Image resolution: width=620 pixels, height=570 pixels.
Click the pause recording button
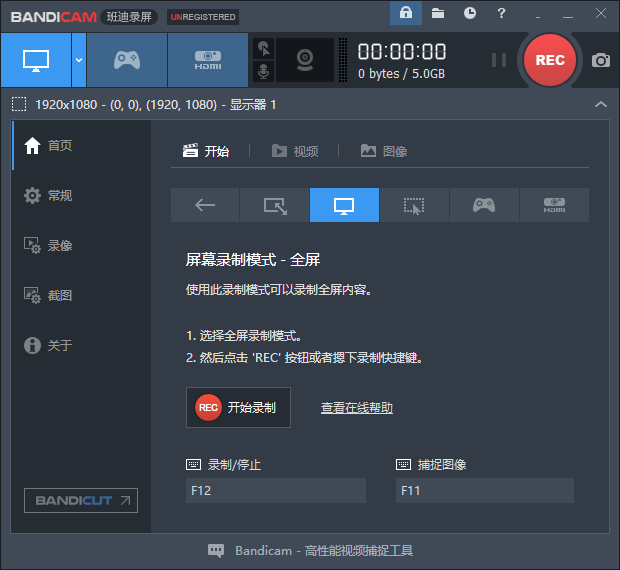499,60
